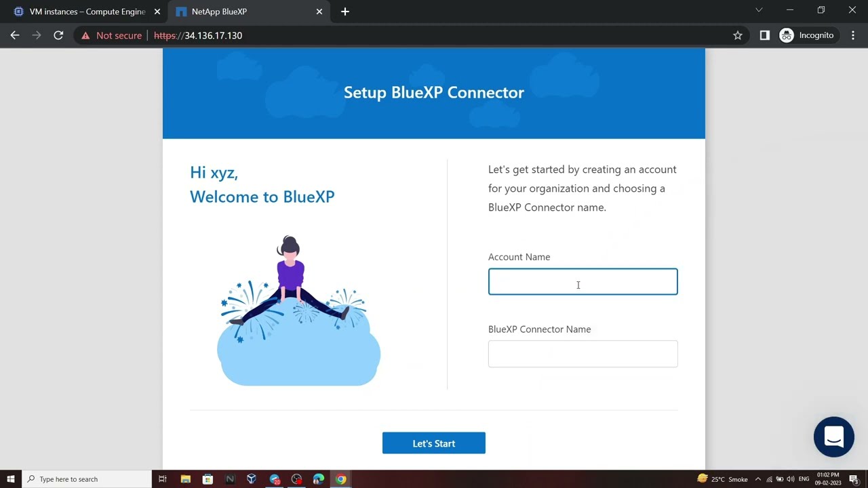Open Chrome's three-dot menu

(x=853, y=35)
